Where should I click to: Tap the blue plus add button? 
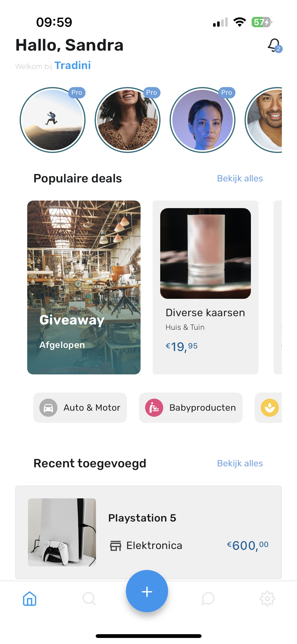147,591
